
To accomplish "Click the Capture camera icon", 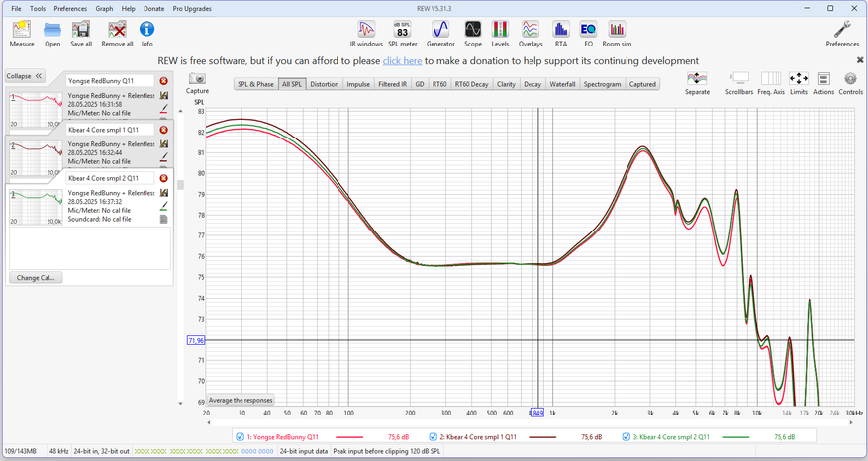I will coord(197,81).
